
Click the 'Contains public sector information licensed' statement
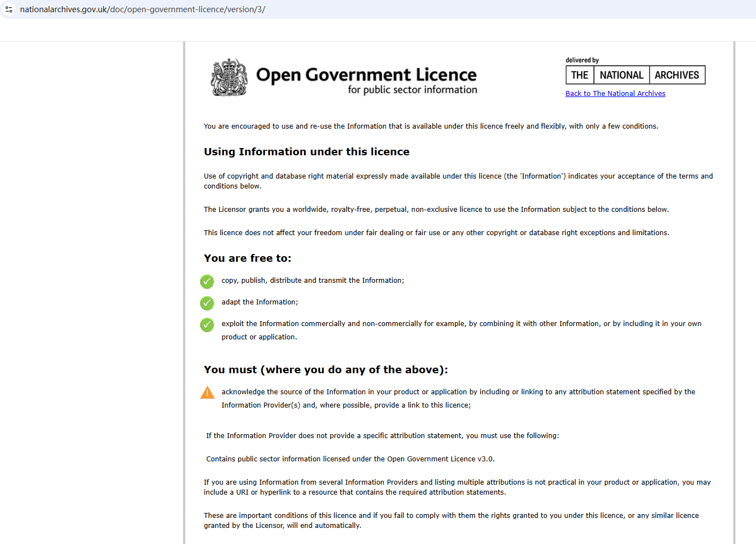point(351,459)
